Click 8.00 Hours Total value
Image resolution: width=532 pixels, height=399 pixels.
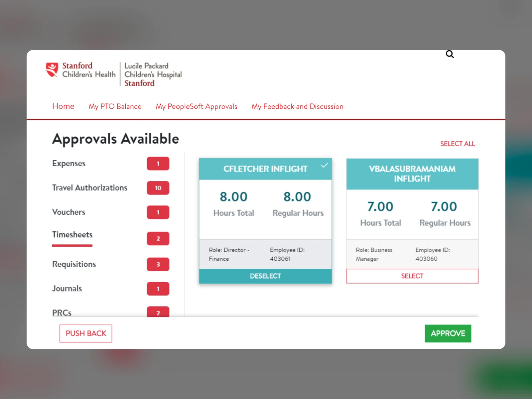pos(234,197)
